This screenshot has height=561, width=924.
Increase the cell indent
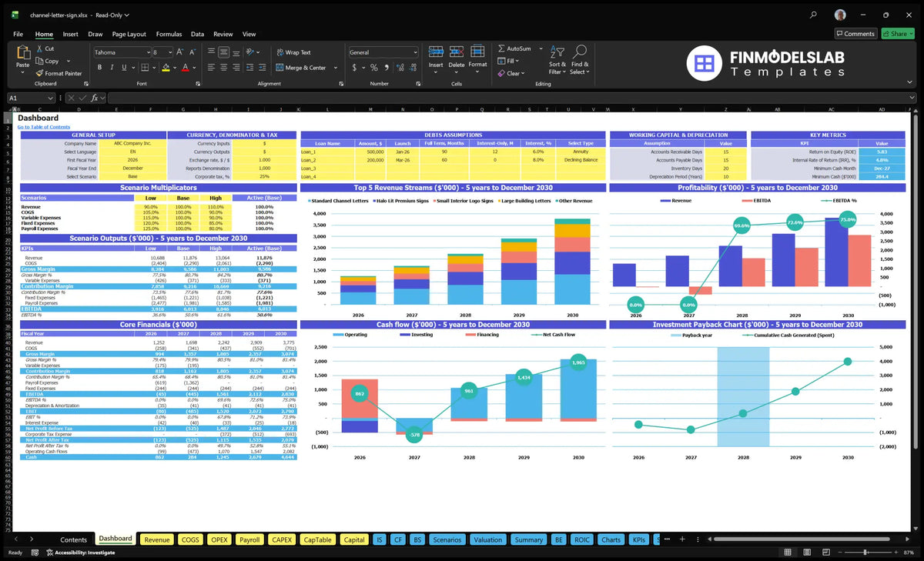tap(263, 68)
